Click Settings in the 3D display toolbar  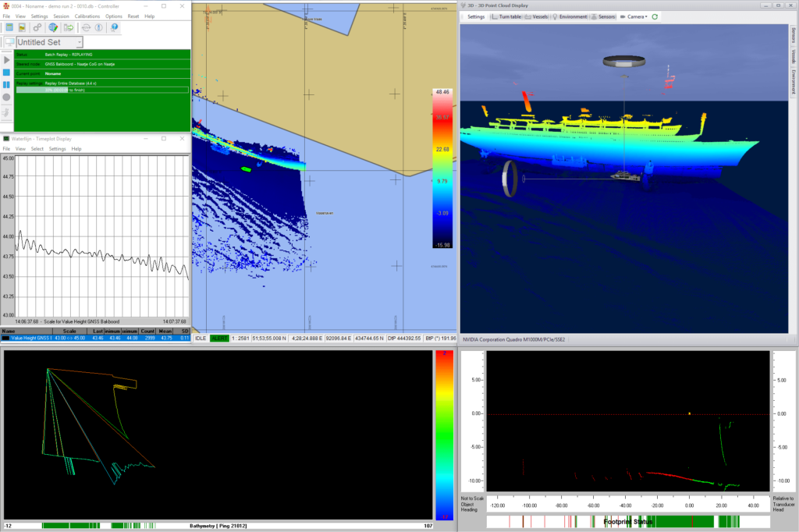point(475,16)
